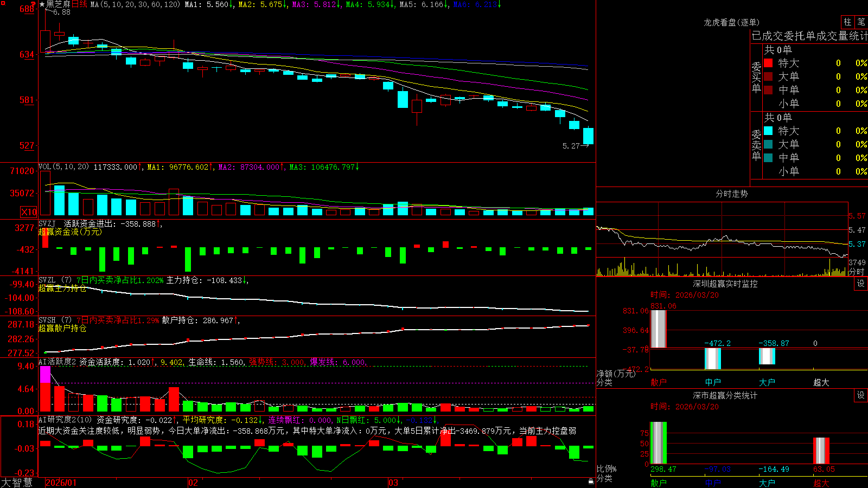Click the MA(5,10,20,30,60,120) indicator label
The image size is (868, 488).
point(135,4)
